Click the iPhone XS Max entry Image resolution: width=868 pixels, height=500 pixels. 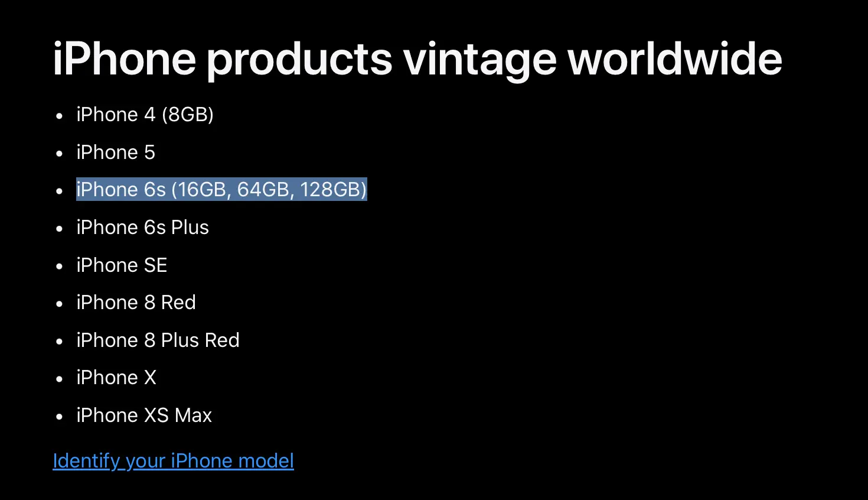click(x=144, y=415)
